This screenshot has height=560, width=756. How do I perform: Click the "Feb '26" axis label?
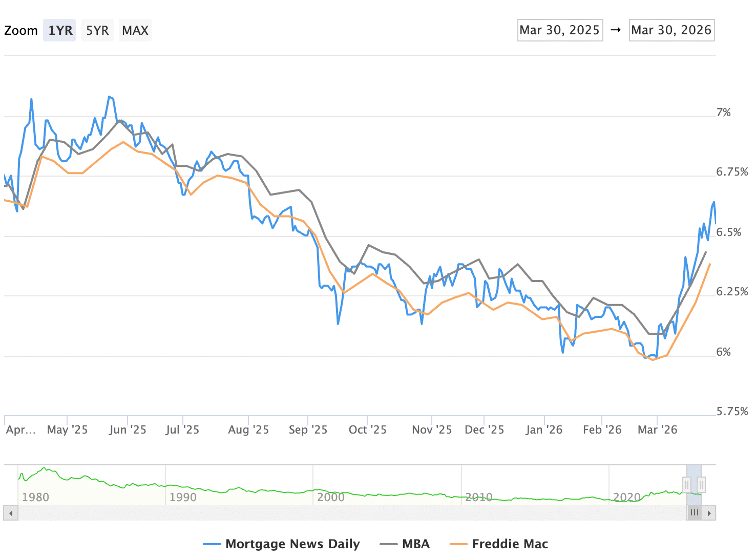[602, 429]
